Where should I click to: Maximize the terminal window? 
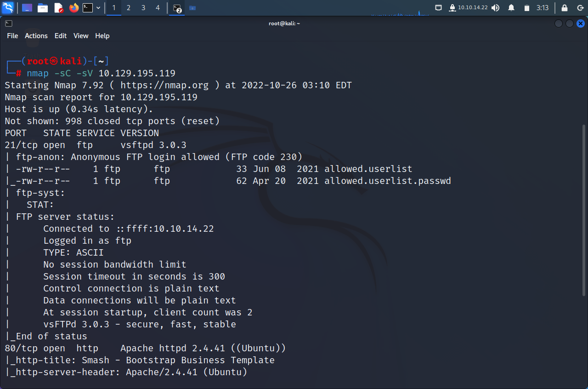570,23
